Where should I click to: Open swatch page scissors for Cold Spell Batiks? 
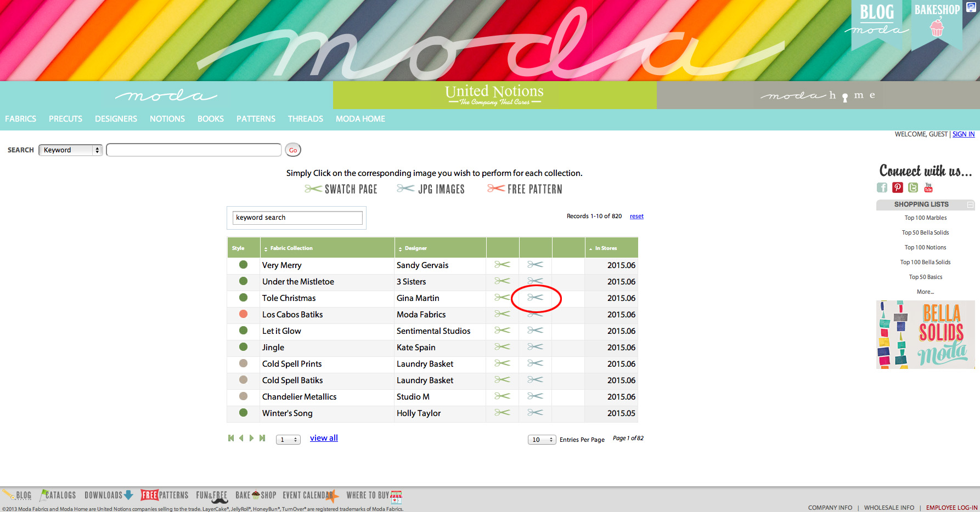tap(502, 380)
